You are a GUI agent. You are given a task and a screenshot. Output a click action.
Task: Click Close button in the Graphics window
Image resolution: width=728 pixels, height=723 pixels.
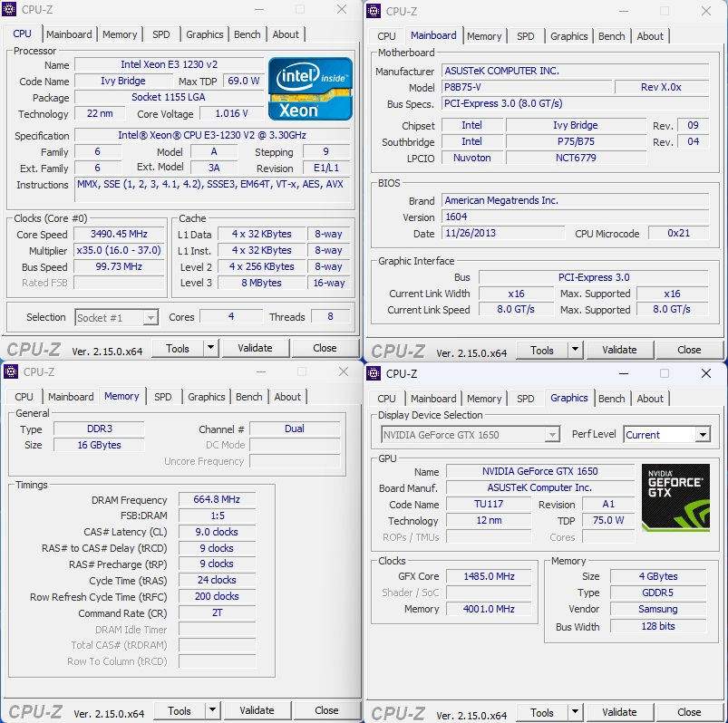coord(689,712)
